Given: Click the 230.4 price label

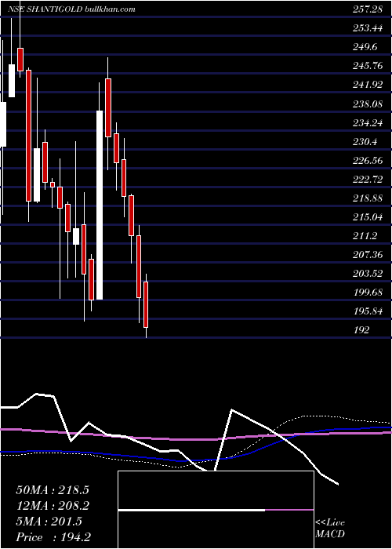Looking at the screenshot, I should [365, 141].
